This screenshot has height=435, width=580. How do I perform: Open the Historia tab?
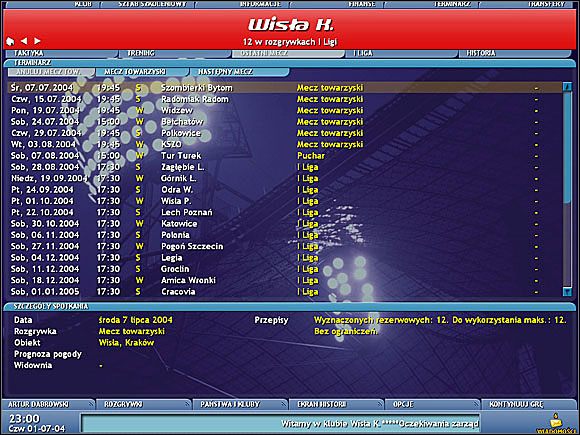(x=515, y=53)
